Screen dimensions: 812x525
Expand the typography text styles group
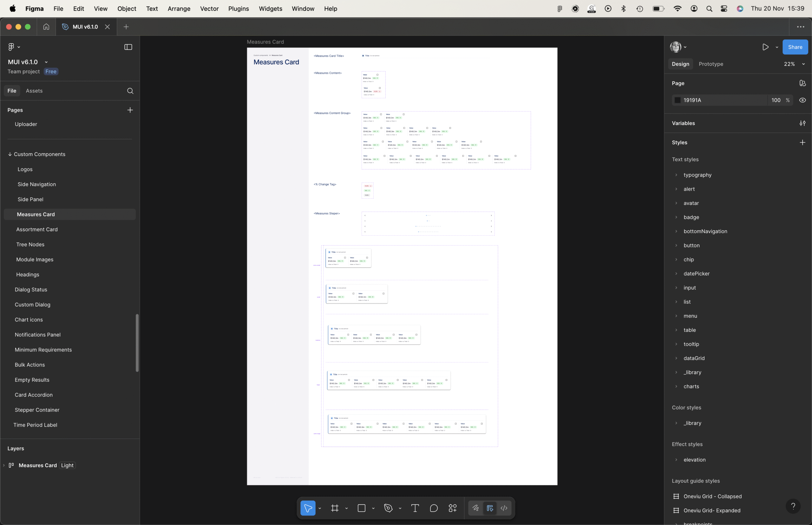coord(676,175)
